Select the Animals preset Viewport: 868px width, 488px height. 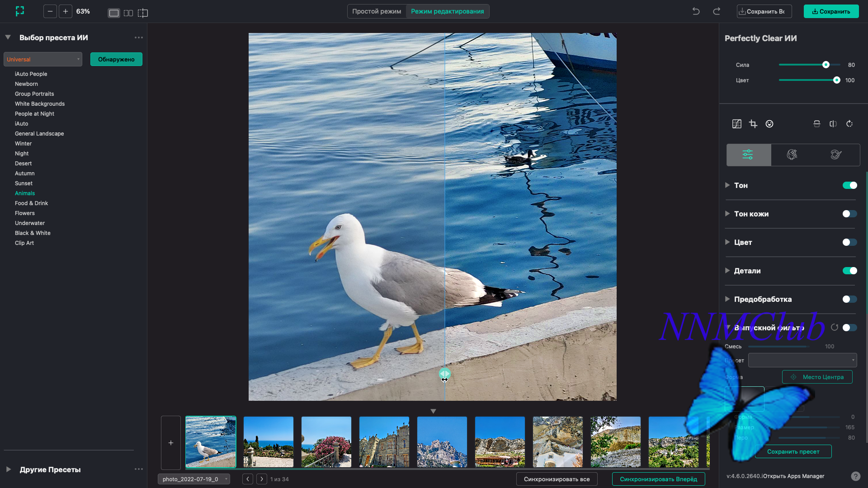25,193
